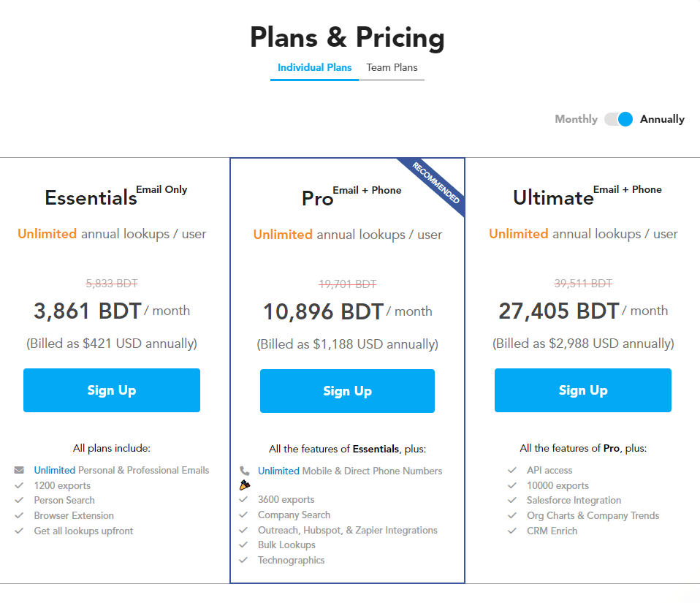The width and height of the screenshot is (700, 603).
Task: Sign up for the Essentials plan
Action: 111,390
